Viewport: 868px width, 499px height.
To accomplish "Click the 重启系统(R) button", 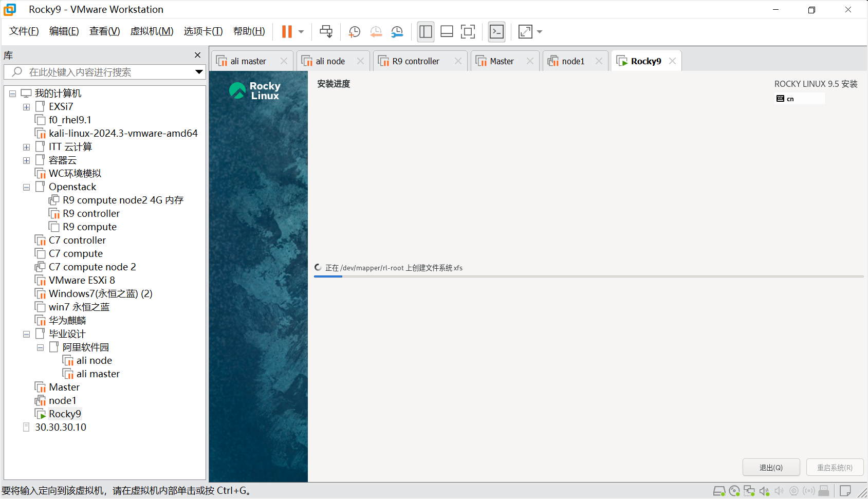I will pos(835,468).
